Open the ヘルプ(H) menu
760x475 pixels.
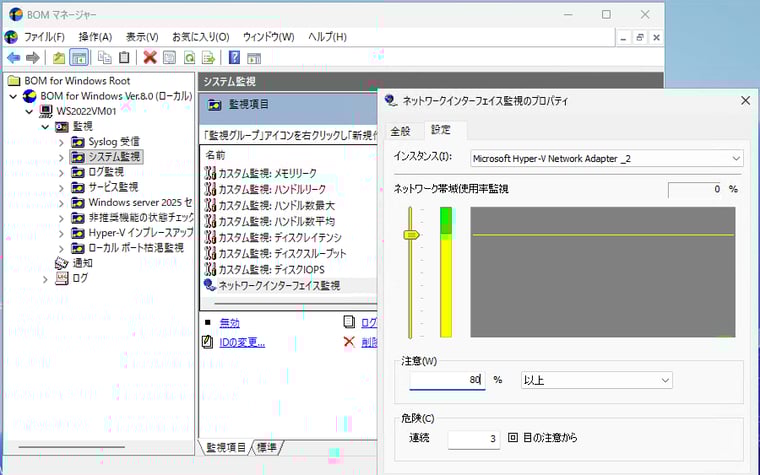[327, 37]
